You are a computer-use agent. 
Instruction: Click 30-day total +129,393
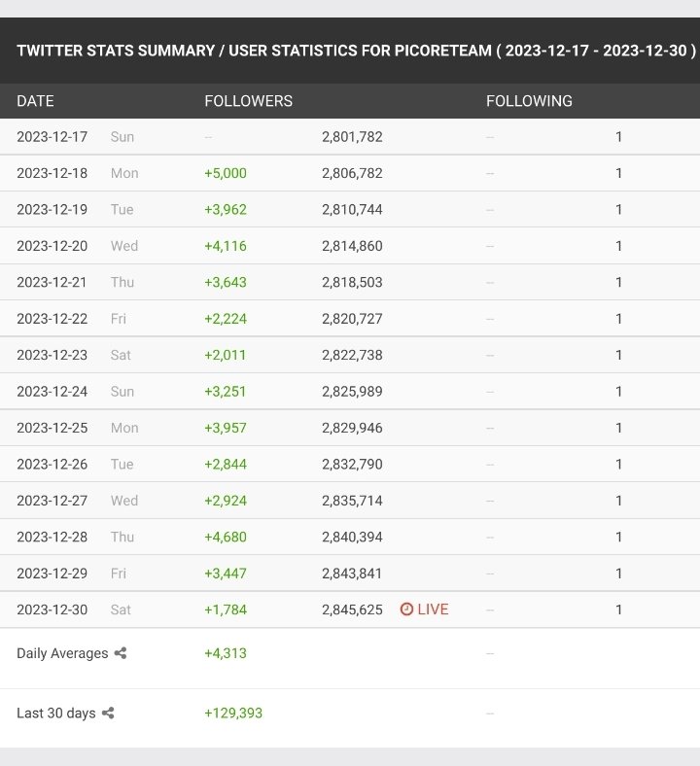pos(233,714)
